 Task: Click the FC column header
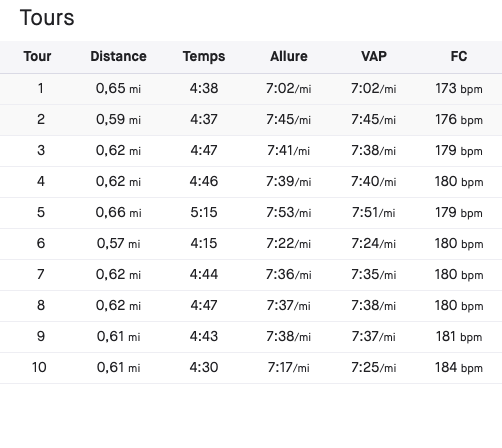point(459,56)
